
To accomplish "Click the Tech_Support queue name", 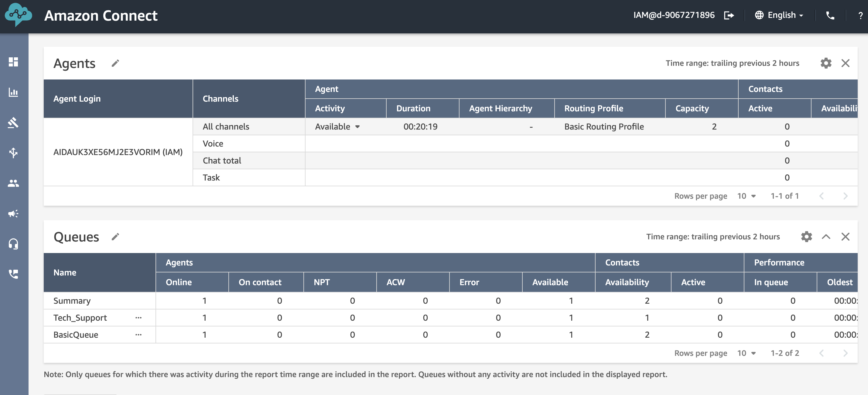I will coord(80,318).
